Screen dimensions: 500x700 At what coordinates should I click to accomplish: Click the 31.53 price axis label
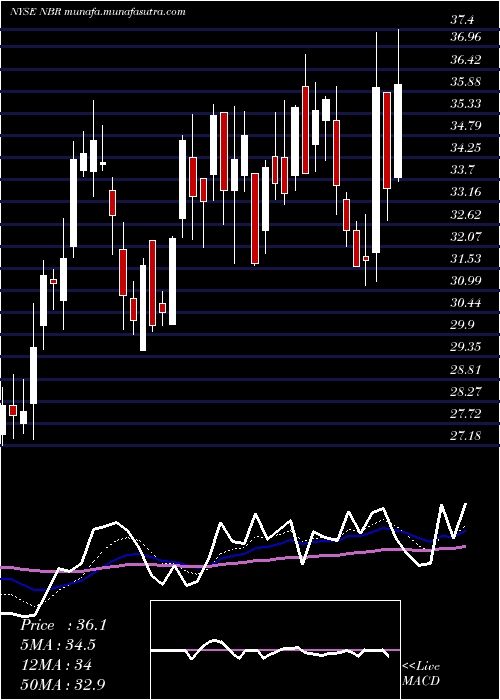point(466,258)
